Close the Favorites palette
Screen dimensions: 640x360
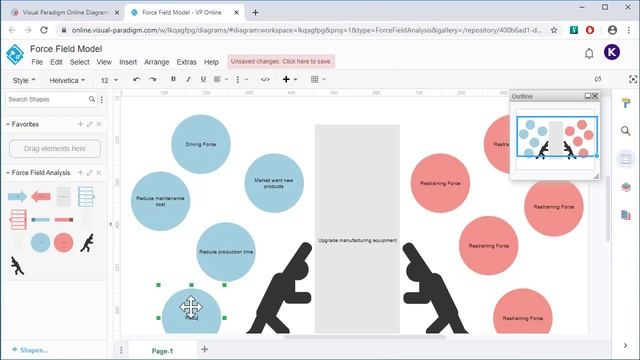coord(99,124)
